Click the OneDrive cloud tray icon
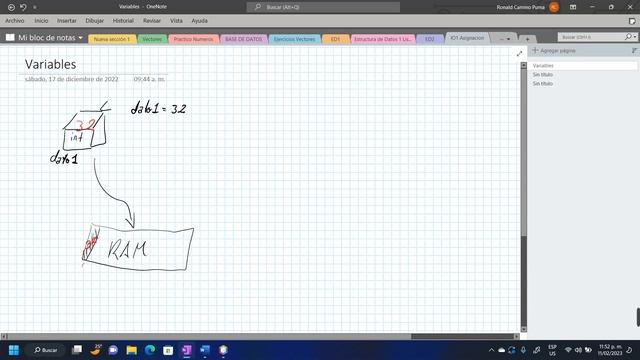640x360 pixels. [x=502, y=350]
